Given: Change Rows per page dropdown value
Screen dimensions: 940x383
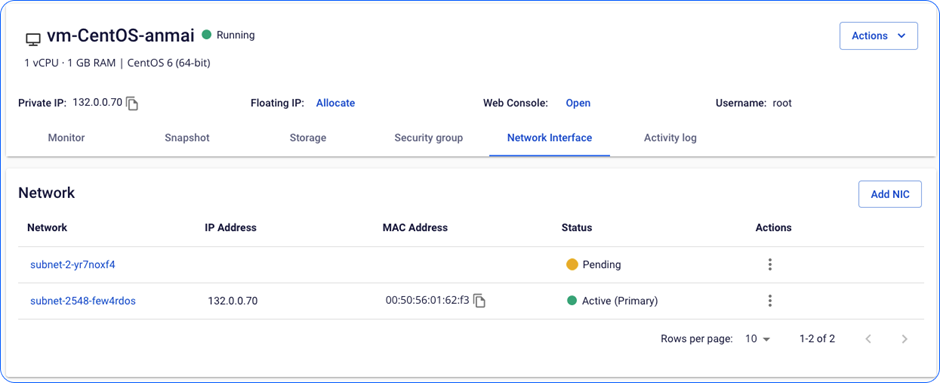Looking at the screenshot, I should (x=758, y=339).
